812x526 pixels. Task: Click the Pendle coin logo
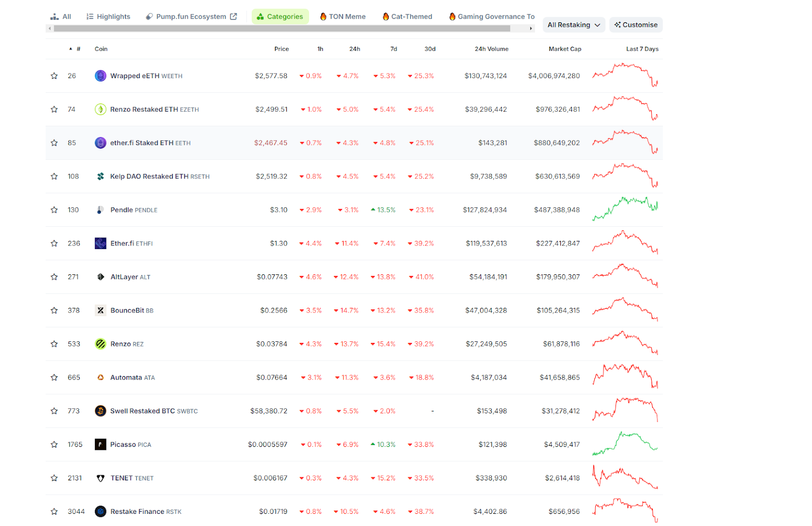100,210
